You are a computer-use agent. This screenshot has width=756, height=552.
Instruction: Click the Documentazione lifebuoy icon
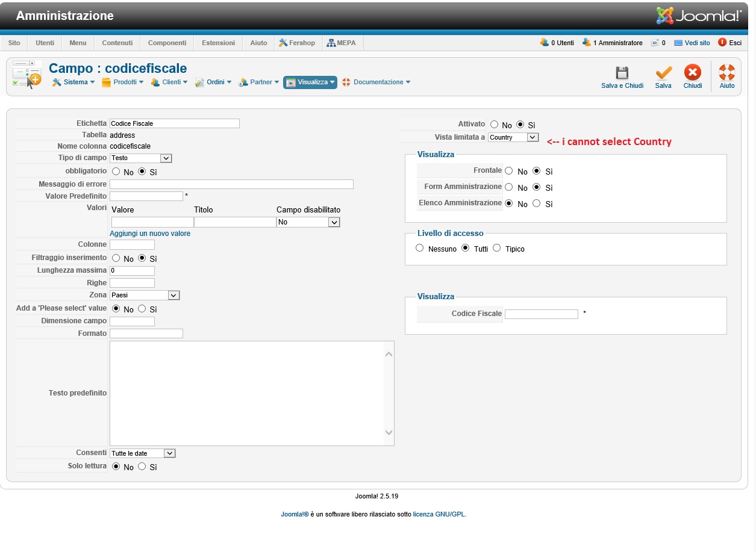point(346,82)
